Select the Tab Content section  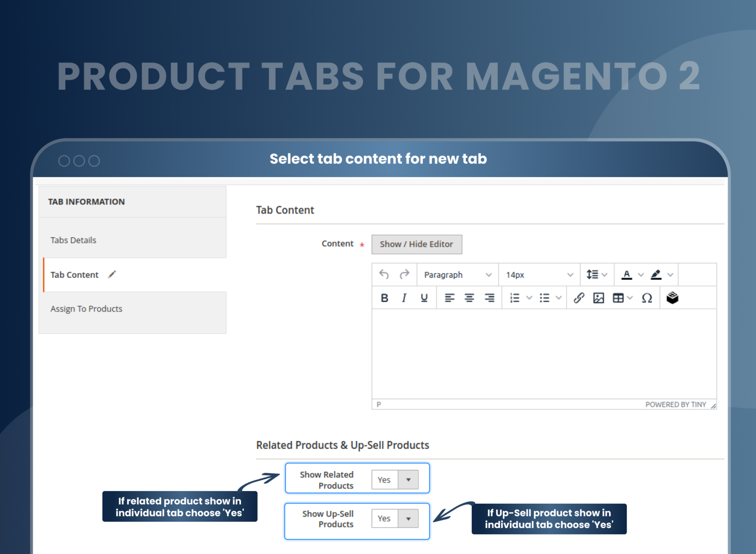click(x=135, y=275)
